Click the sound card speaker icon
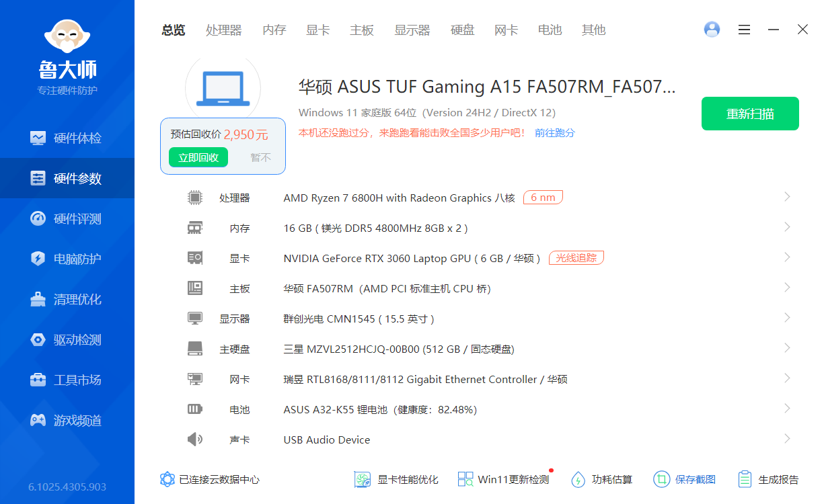The height and width of the screenshot is (504, 824). click(194, 439)
